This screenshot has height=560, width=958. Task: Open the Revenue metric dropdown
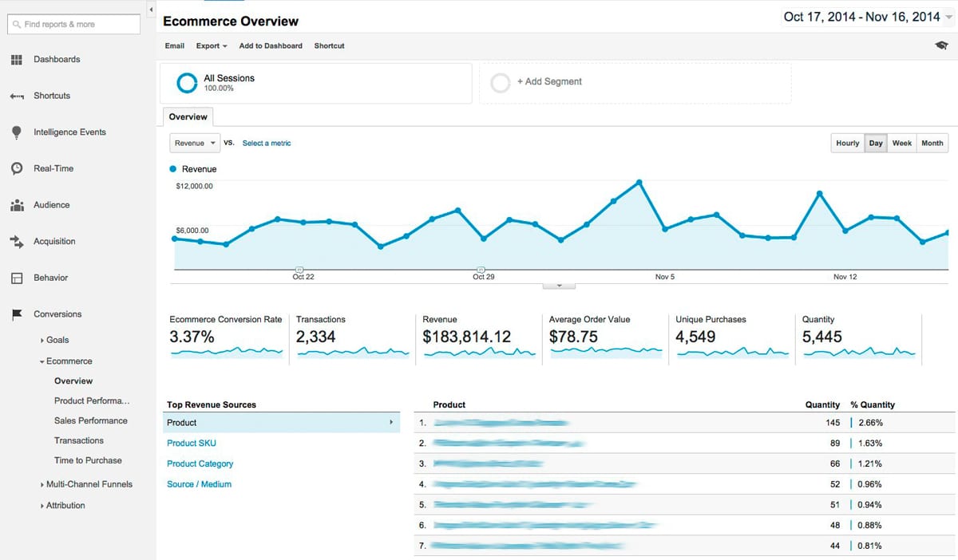pyautogui.click(x=194, y=143)
